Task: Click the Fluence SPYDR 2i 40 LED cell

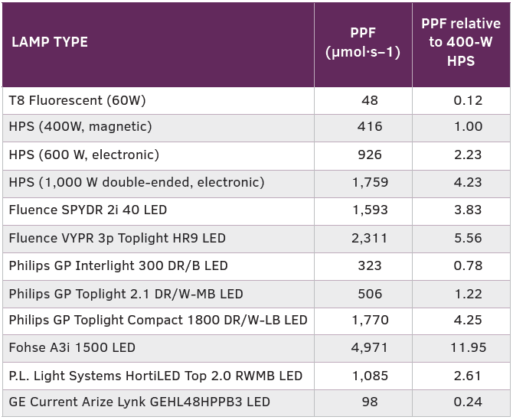Action: pyautogui.click(x=88, y=210)
